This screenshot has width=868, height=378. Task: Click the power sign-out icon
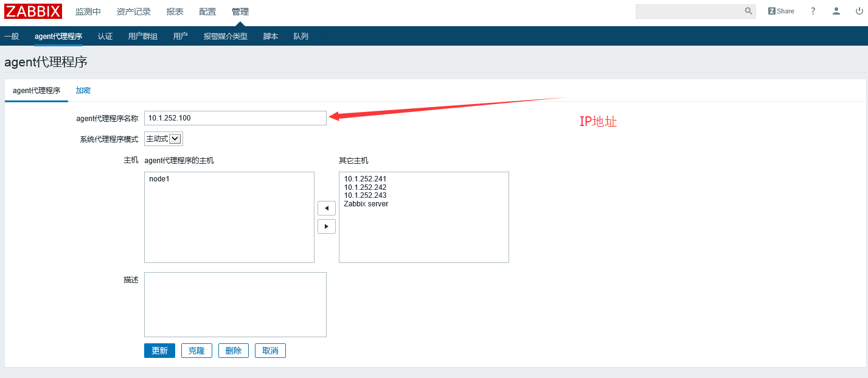click(x=858, y=11)
